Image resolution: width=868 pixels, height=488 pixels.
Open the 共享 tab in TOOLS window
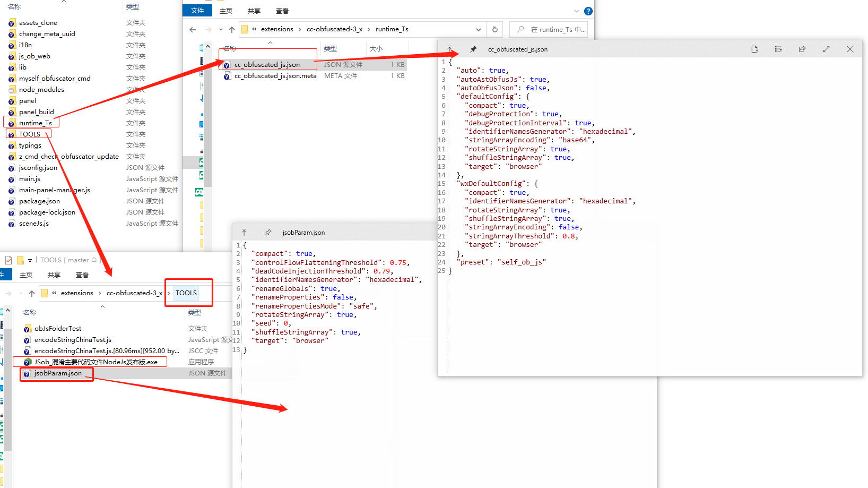54,275
